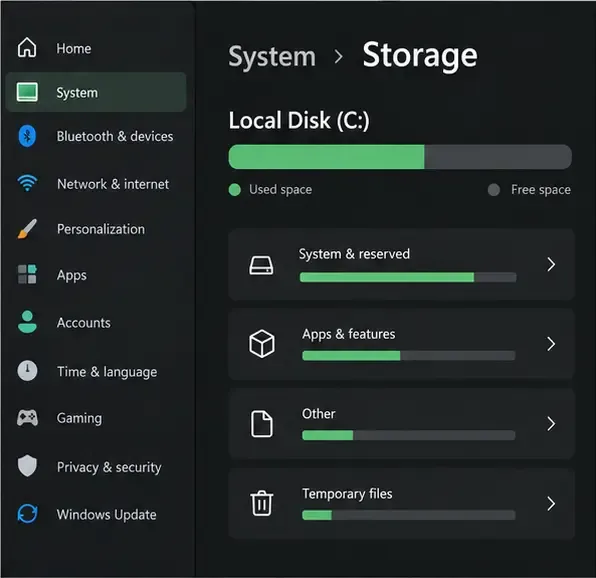The height and width of the screenshot is (578, 596).
Task: Click the Storage page title
Action: [420, 55]
